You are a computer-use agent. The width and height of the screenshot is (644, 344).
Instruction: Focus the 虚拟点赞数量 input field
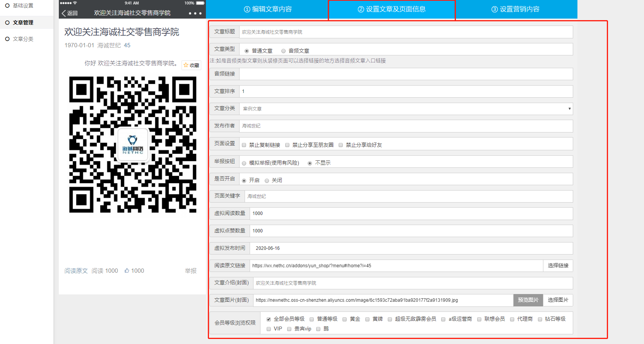[x=411, y=231]
